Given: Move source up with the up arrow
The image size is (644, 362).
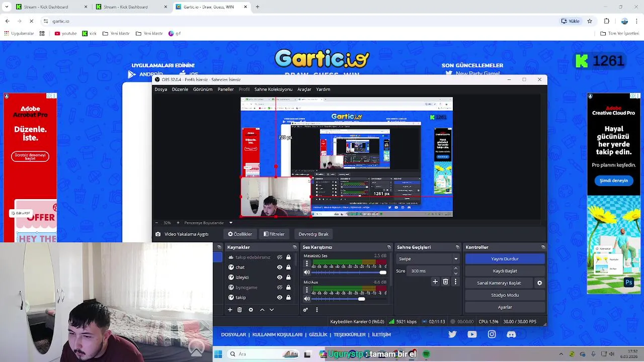Looking at the screenshot, I should [262, 310].
